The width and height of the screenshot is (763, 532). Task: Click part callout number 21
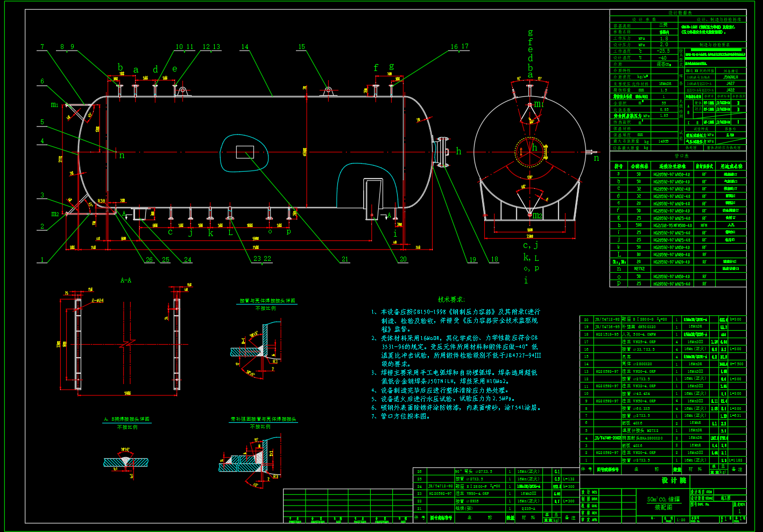345,259
